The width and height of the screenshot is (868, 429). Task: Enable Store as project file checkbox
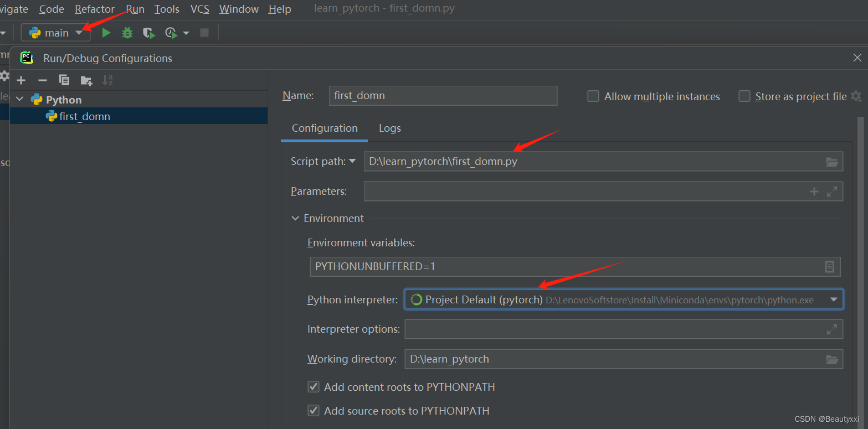click(x=744, y=96)
